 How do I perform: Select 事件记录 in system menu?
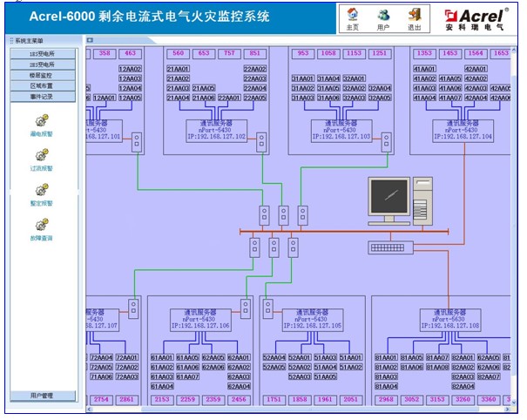43,97
